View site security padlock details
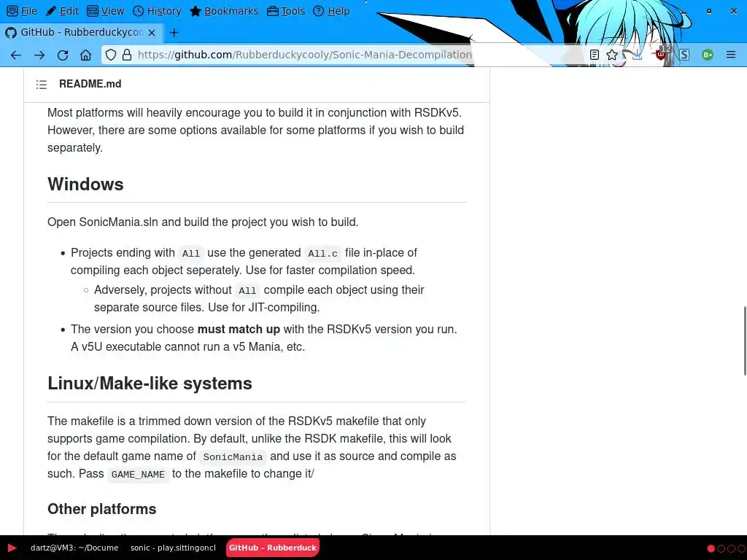The width and height of the screenshot is (747, 560). click(127, 55)
